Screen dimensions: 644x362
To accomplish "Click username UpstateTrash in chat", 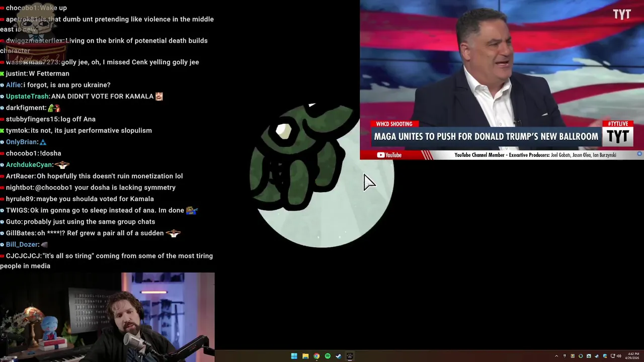I will [x=28, y=96].
